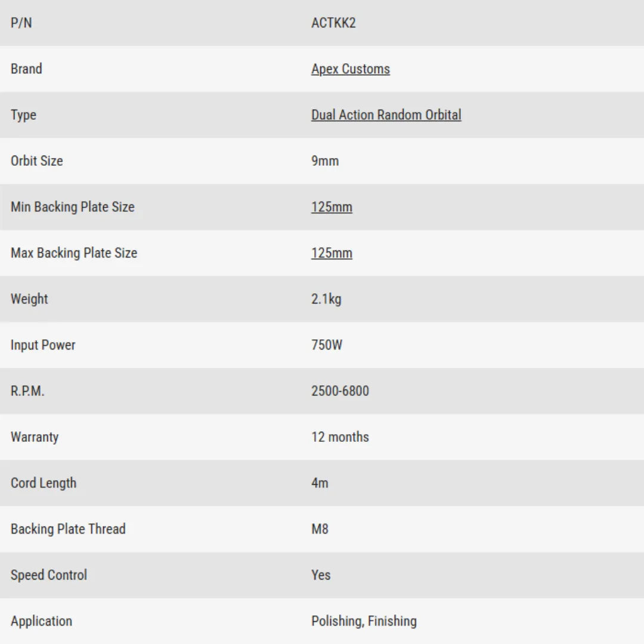Click the Brand row label
The width and height of the screenshot is (644, 644).
pos(26,69)
